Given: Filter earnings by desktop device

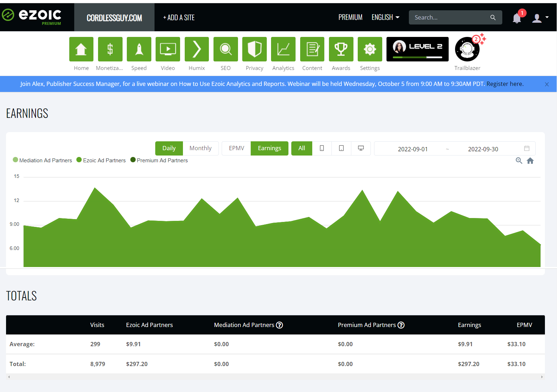Looking at the screenshot, I should pyautogui.click(x=361, y=148).
